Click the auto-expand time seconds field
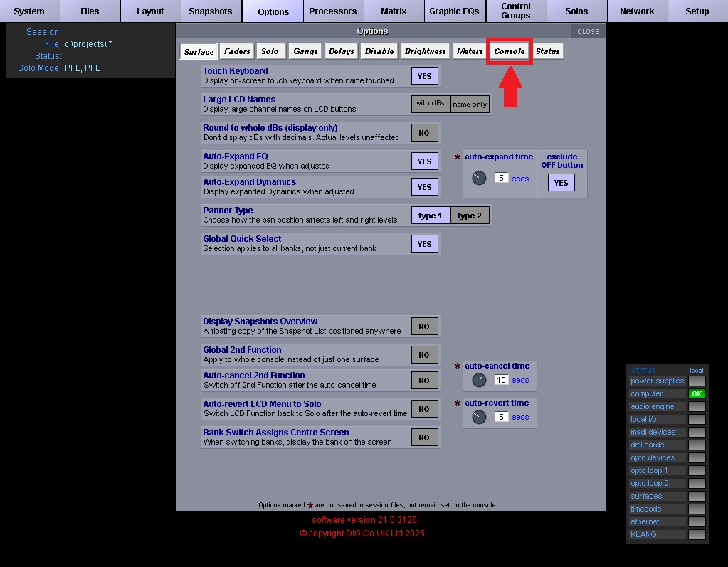The width and height of the screenshot is (728, 567). pos(502,178)
